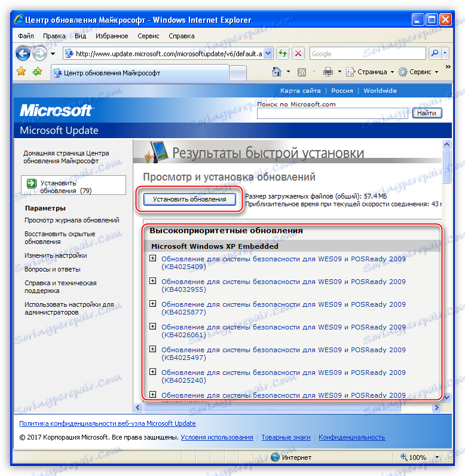Image resolution: width=465 pixels, height=476 pixels.
Task: Open address bar history dropdown
Action: [268, 54]
